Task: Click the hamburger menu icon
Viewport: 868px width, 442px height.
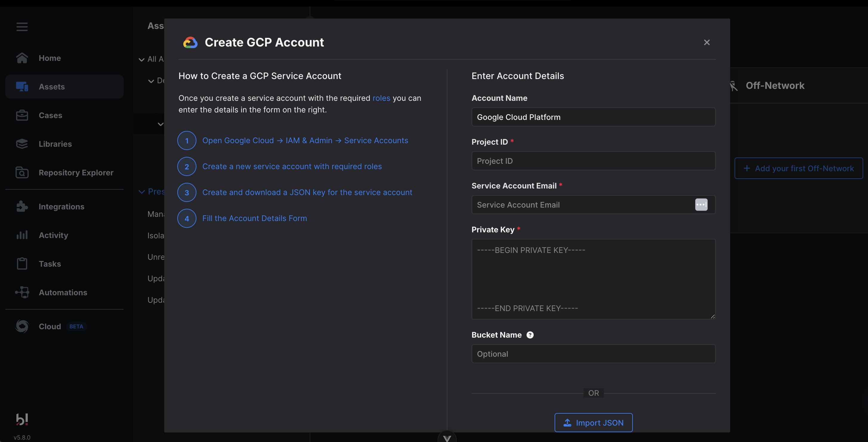Action: point(22,27)
